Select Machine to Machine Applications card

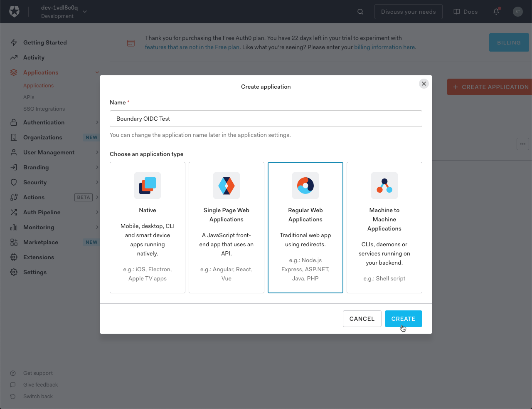[x=384, y=228]
